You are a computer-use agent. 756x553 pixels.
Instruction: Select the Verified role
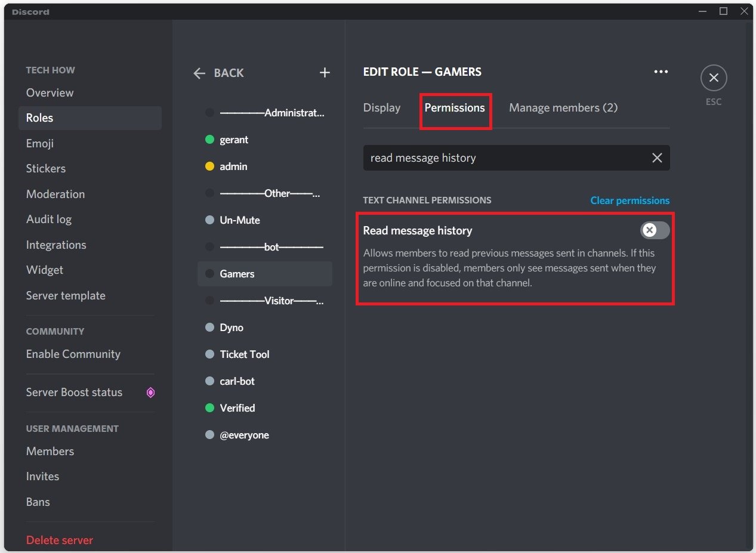pyautogui.click(x=237, y=408)
